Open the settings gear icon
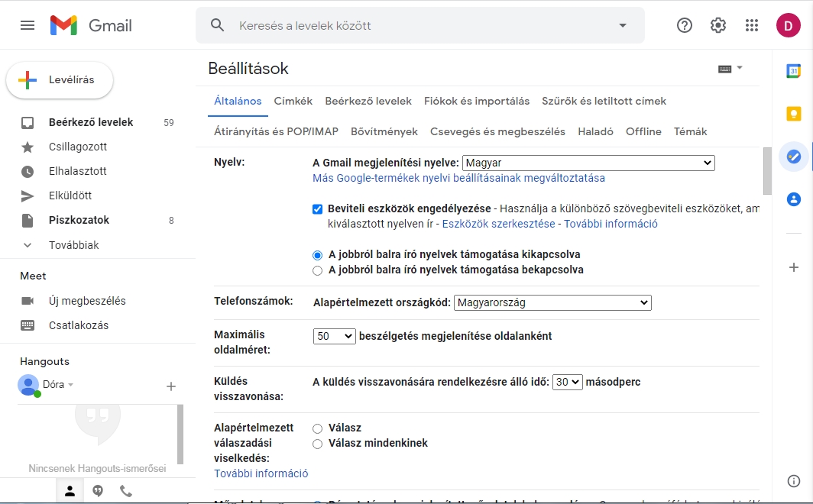813x504 pixels. pos(718,25)
